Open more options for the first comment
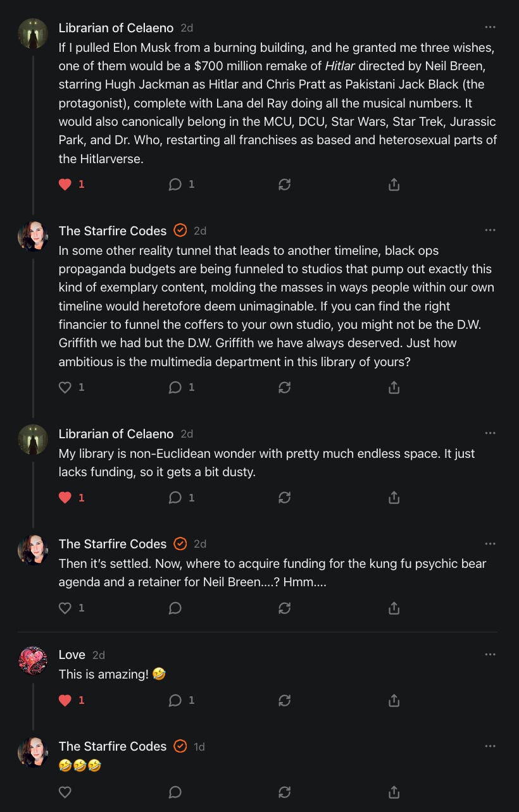 (x=490, y=27)
